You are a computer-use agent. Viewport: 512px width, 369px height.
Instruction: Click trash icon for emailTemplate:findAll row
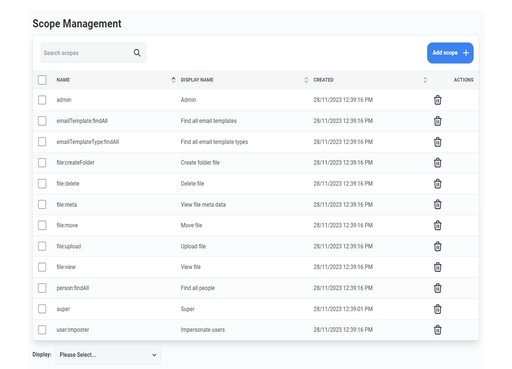tap(438, 121)
